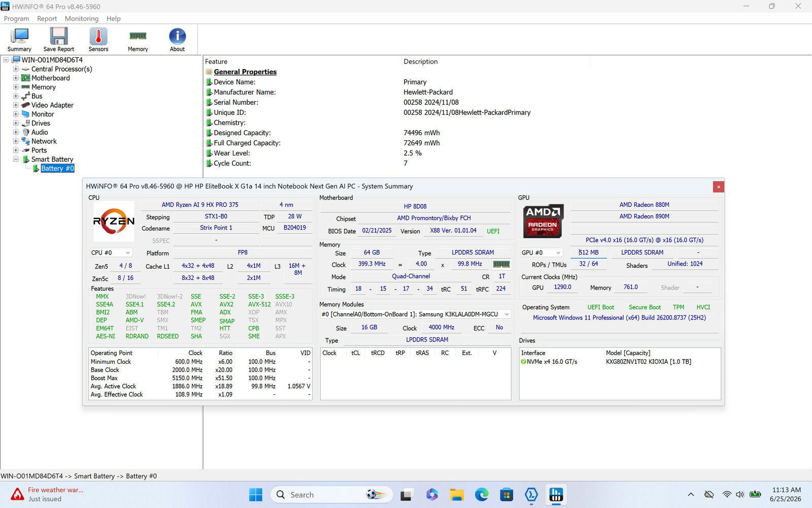Open the GPU #0 dropdown
Screen dimensions: 812x508
[542, 252]
